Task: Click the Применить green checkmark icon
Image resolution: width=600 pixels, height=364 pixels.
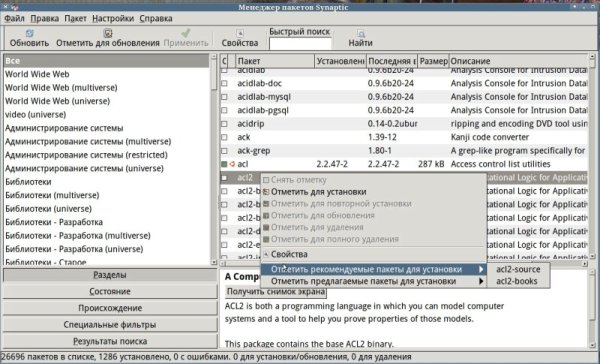Action: (x=186, y=33)
